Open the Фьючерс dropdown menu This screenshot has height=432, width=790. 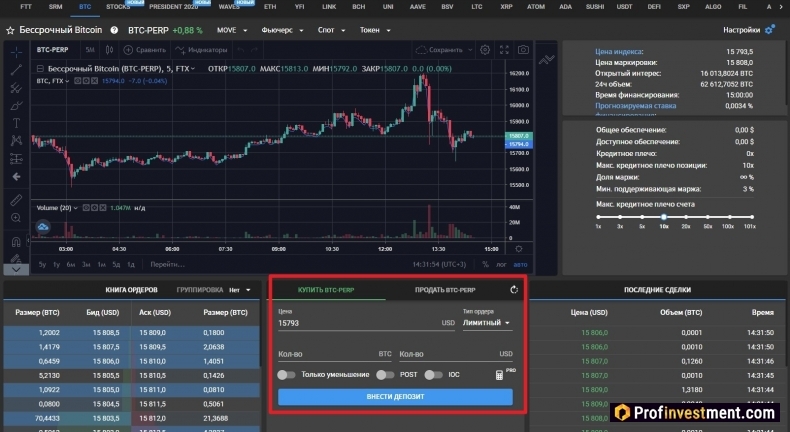point(282,30)
